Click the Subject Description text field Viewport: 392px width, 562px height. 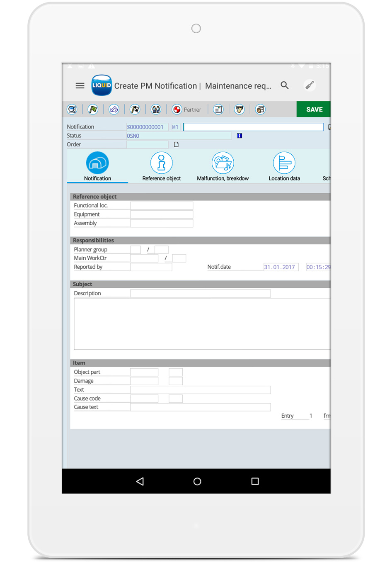[x=200, y=294]
